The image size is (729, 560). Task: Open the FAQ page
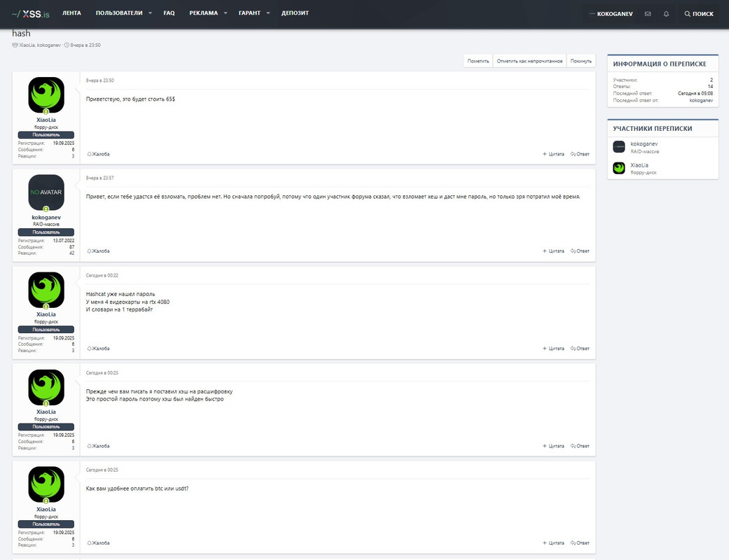[x=169, y=13]
